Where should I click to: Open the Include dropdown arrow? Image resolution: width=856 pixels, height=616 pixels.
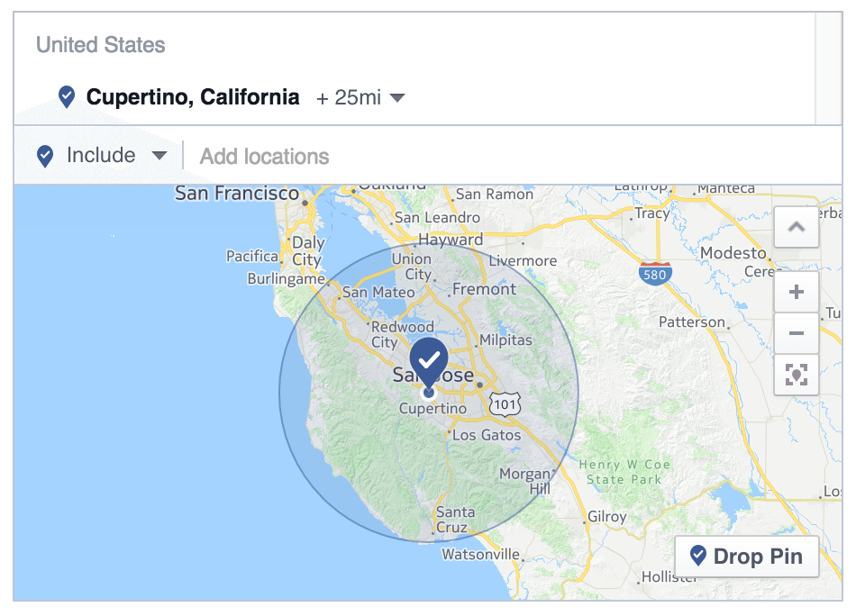click(159, 156)
